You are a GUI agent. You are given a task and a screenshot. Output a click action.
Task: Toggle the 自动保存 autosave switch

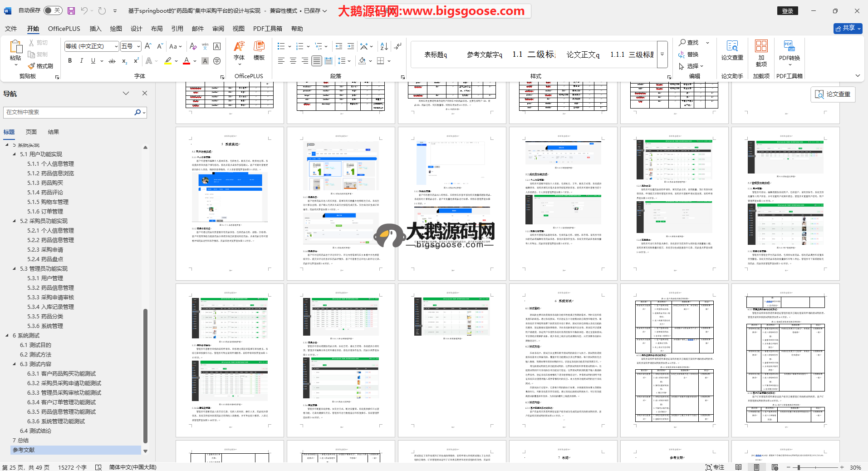click(54, 10)
